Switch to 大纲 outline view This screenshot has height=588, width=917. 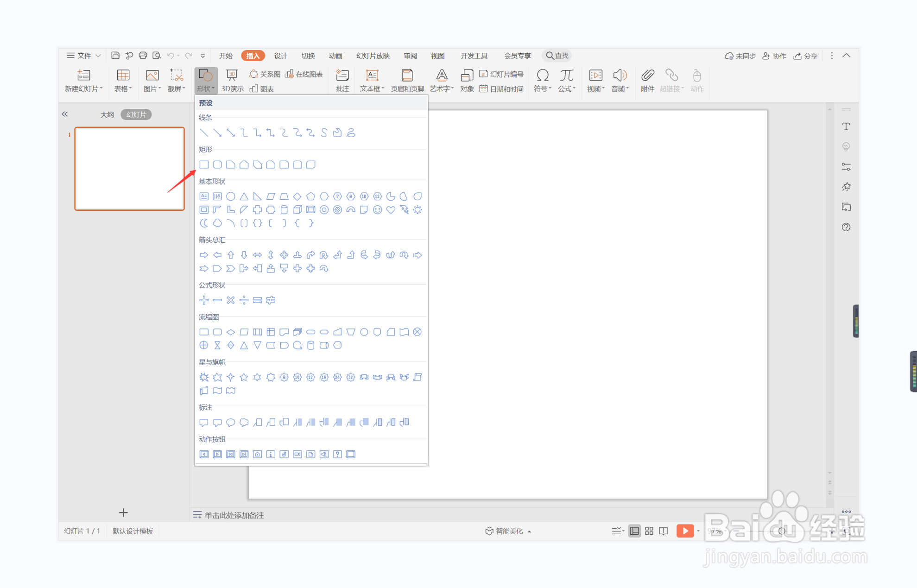pyautogui.click(x=107, y=114)
